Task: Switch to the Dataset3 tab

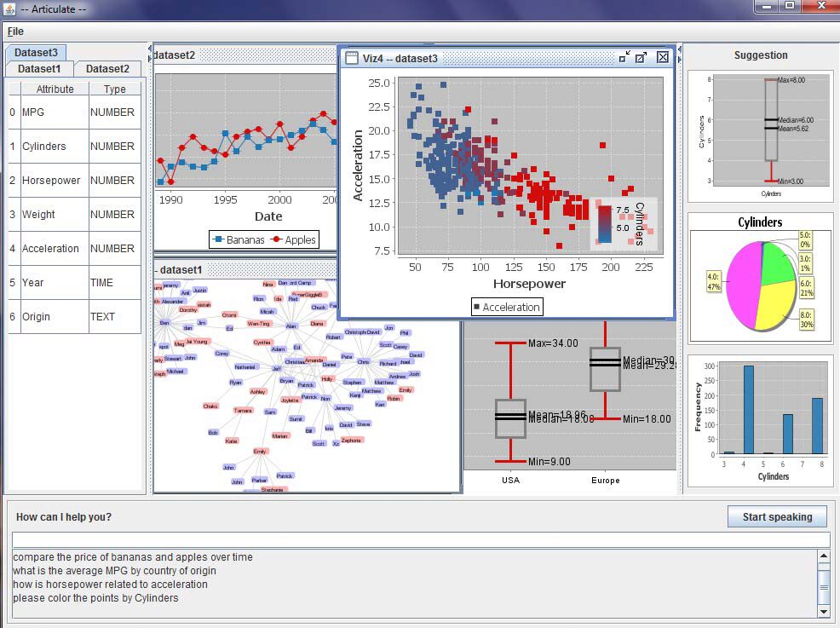Action: point(36,52)
